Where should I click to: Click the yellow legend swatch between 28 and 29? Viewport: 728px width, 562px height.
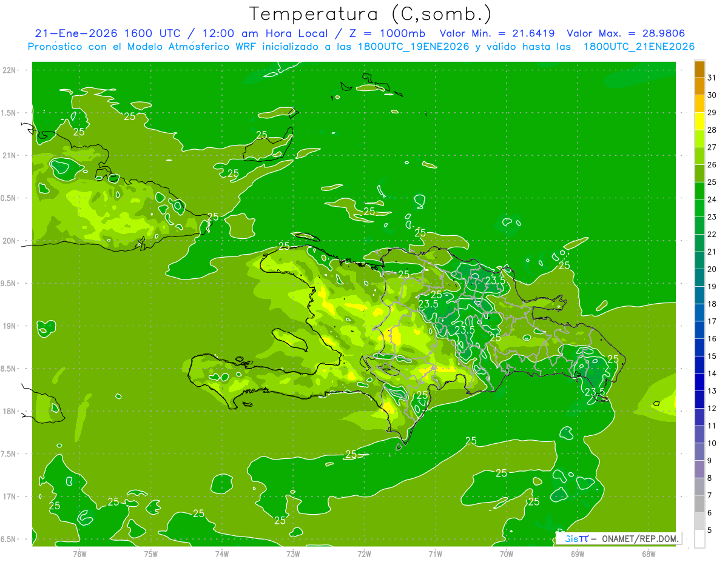point(699,121)
